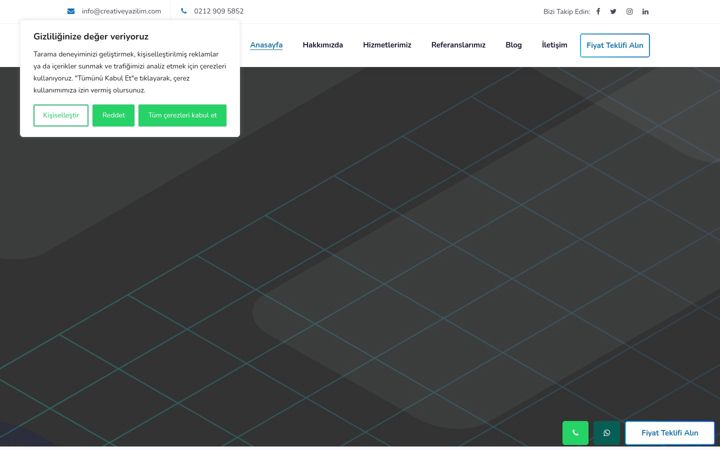
Task: Open İletişim menu item
Action: [554, 45]
